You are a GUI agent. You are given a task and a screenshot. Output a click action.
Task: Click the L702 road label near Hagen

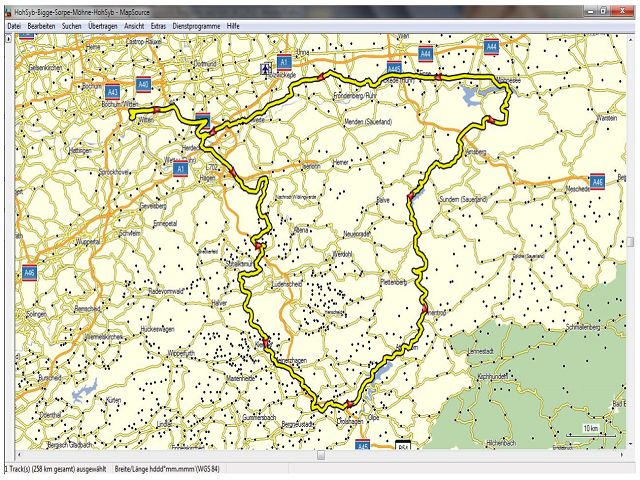(212, 167)
